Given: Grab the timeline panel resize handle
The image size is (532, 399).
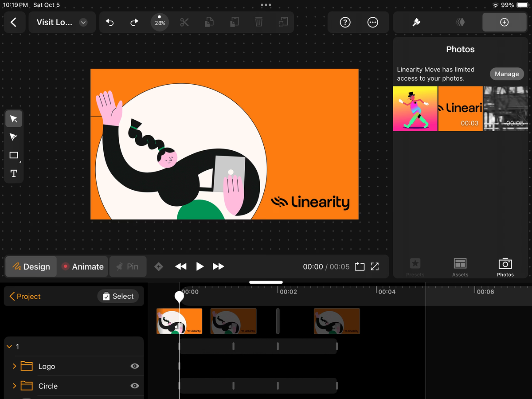Looking at the screenshot, I should (266, 282).
